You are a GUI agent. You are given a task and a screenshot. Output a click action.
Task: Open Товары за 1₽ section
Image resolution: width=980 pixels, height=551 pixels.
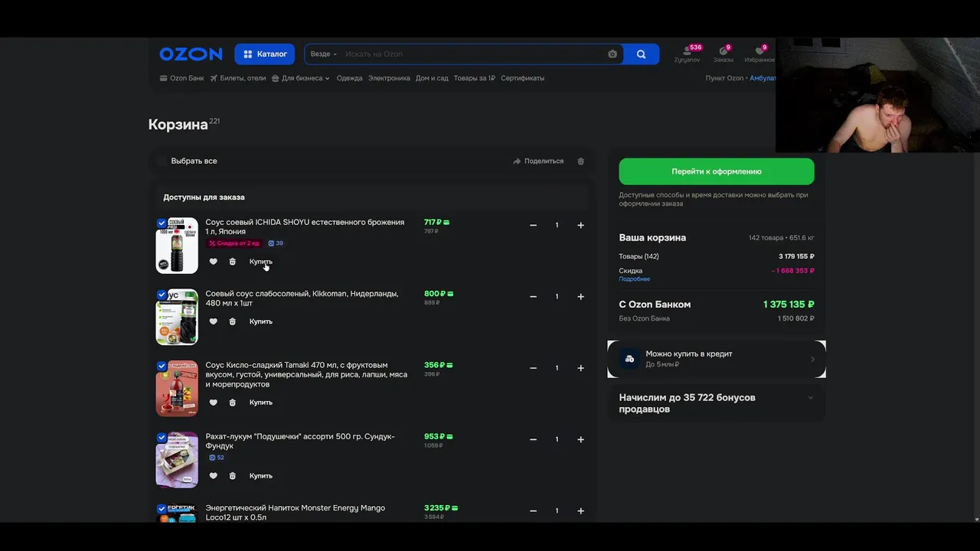pos(474,78)
